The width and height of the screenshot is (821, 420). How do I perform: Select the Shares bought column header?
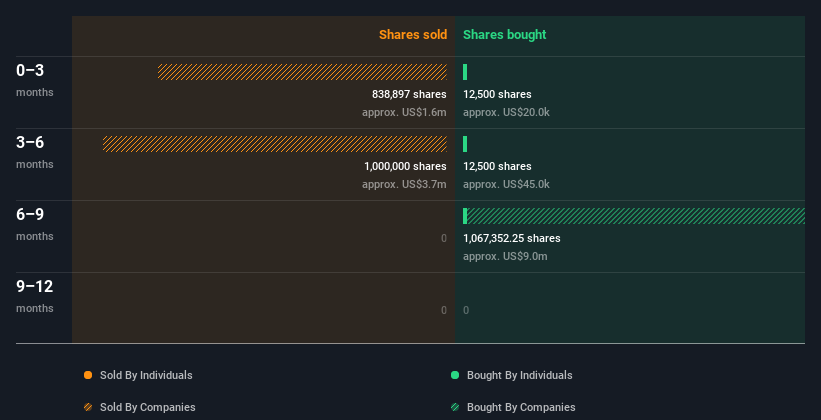pyautogui.click(x=505, y=35)
